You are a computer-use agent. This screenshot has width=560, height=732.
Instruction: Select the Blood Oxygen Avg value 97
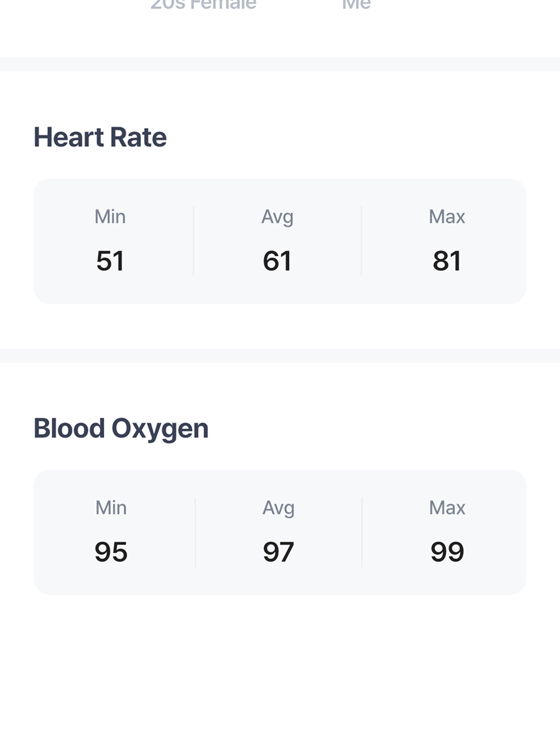(x=278, y=552)
